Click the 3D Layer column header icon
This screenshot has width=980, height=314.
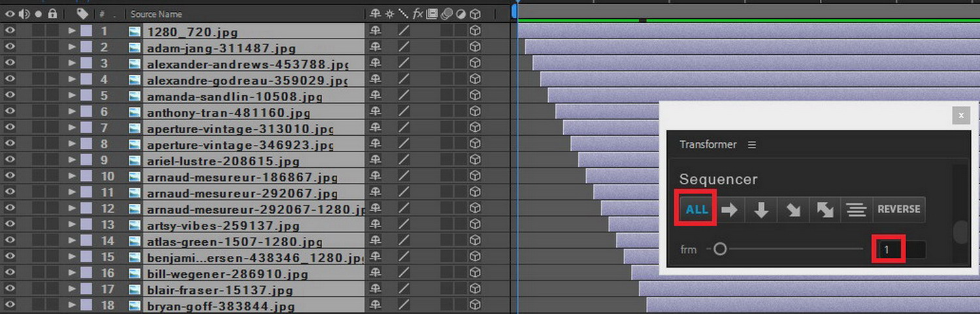476,14
